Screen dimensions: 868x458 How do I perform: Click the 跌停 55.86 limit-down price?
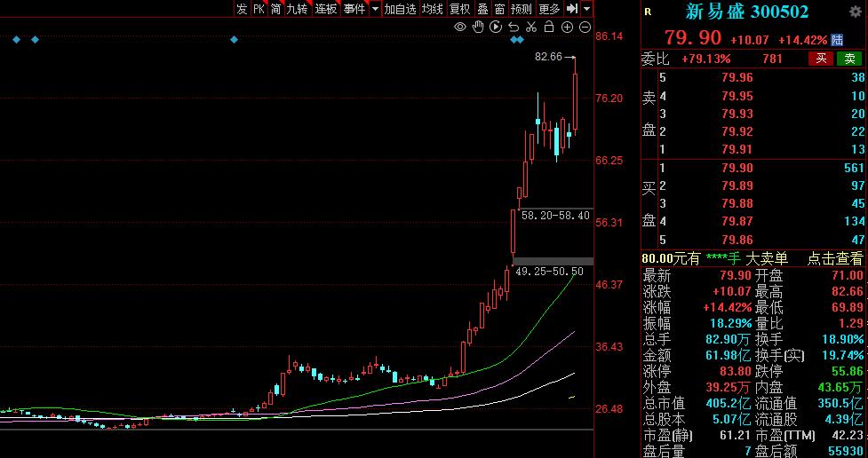click(x=848, y=371)
